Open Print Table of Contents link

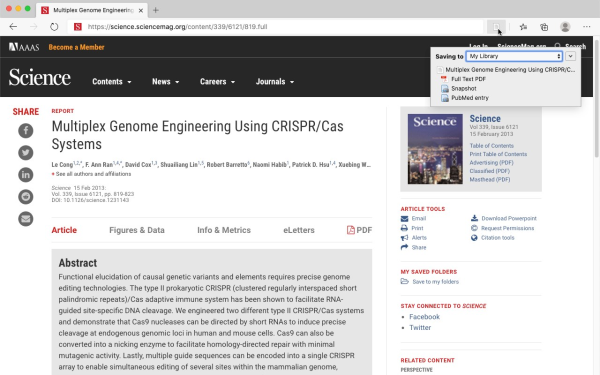pos(498,154)
